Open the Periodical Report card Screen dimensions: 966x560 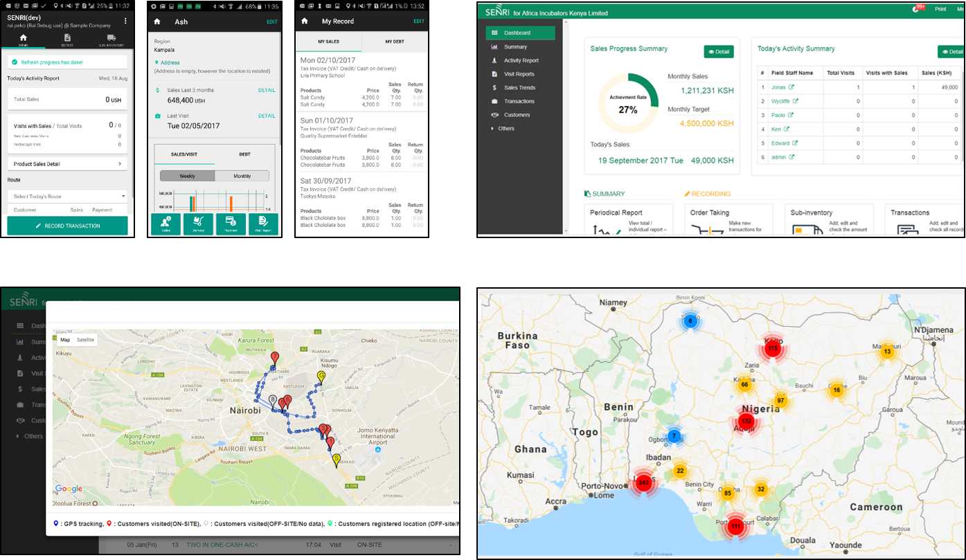(x=629, y=219)
